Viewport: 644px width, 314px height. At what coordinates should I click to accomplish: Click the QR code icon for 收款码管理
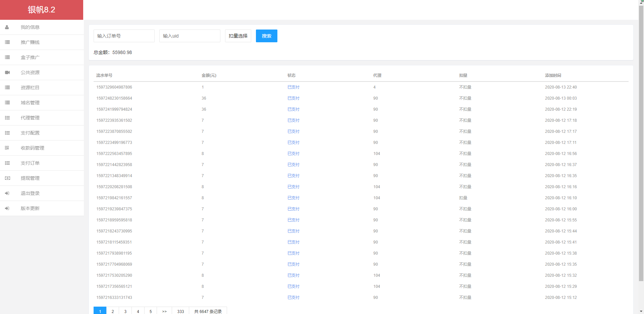(x=7, y=148)
